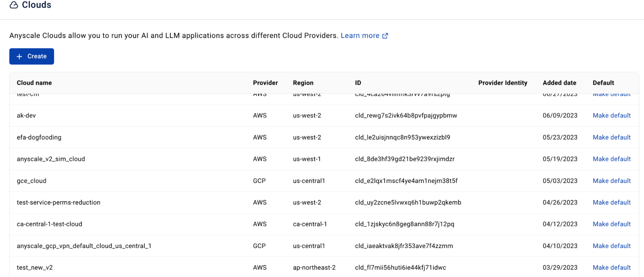Open the Learn more link
Viewport: 644px width, 277px height.
point(360,35)
